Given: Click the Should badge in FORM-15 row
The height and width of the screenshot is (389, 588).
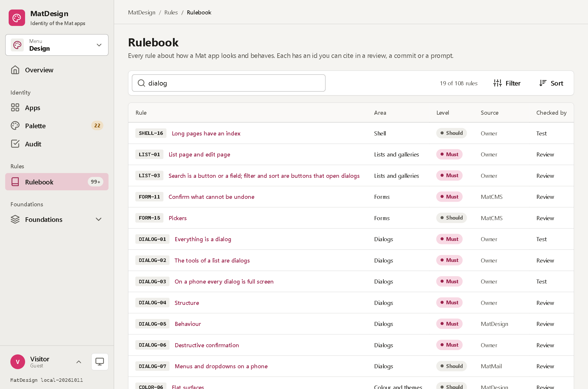Looking at the screenshot, I should 451,218.
